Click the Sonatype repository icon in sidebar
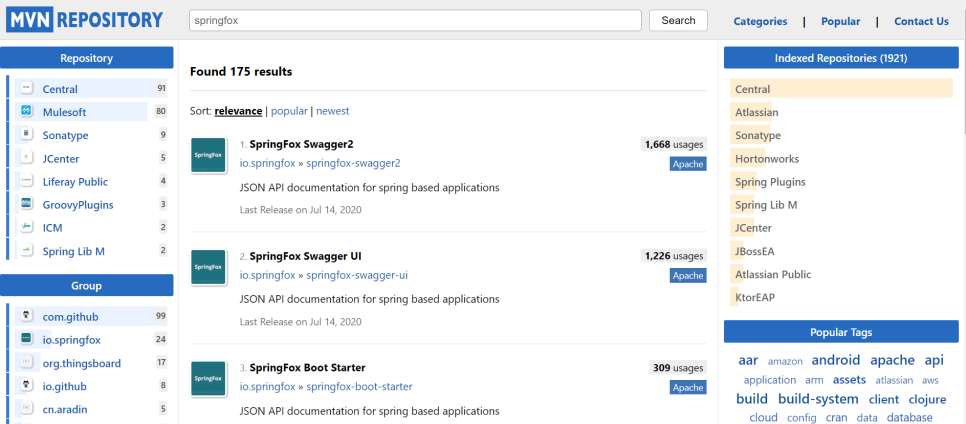Image resolution: width=966 pixels, height=424 pixels. (26, 134)
